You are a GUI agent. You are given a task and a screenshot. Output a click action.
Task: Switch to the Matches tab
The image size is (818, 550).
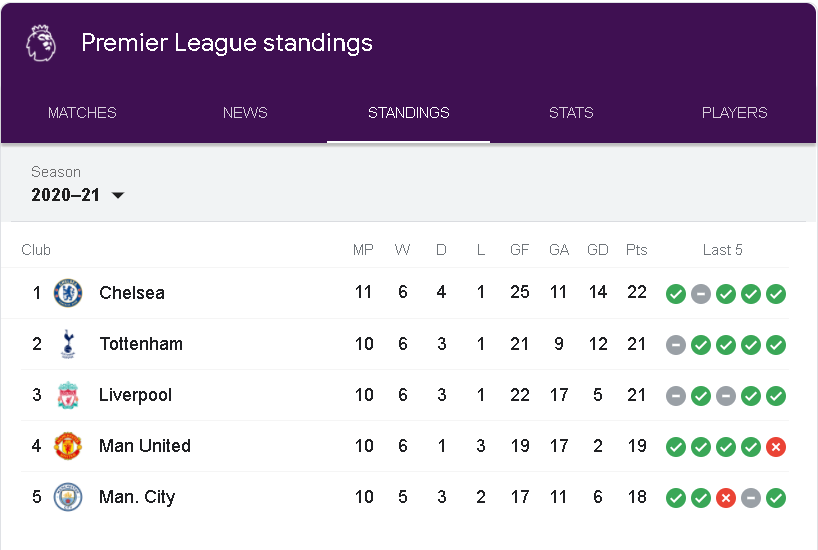[x=82, y=113]
